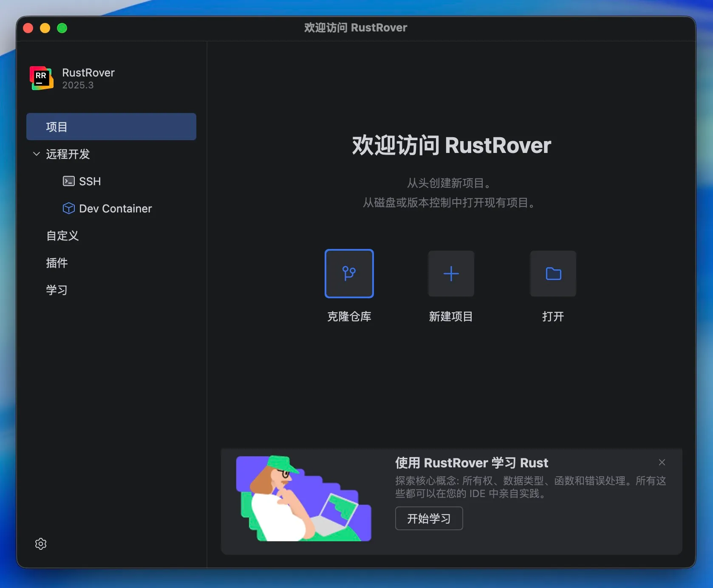Click the 开始学习 button
Image resolution: width=713 pixels, height=588 pixels.
429,518
